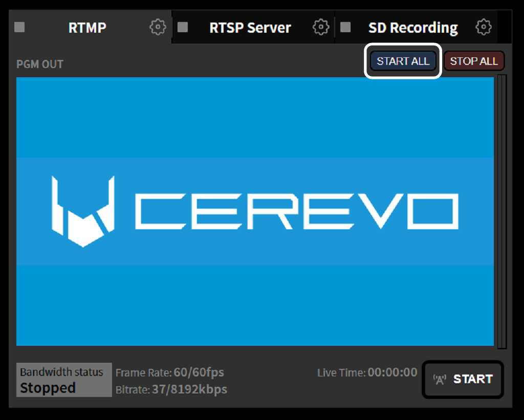Click the Frame Rate 60/60fps value
Viewport: 524px width, 420px height.
coord(199,372)
